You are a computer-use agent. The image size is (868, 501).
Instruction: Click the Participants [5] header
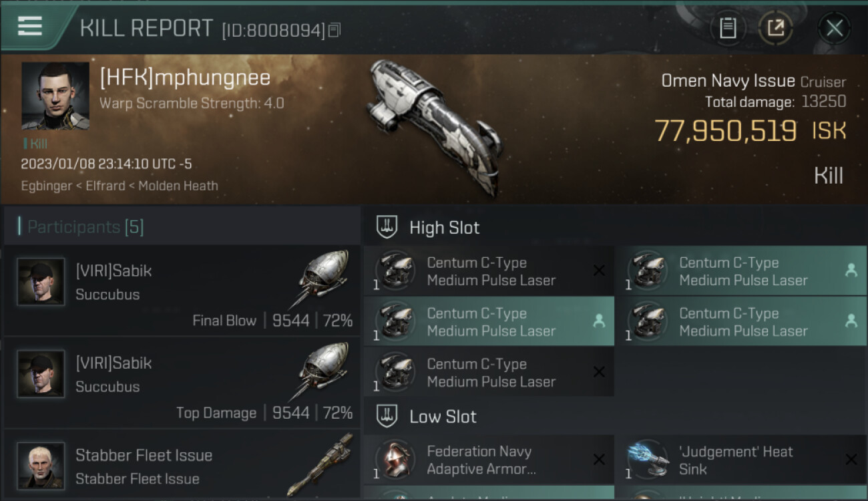coord(85,227)
